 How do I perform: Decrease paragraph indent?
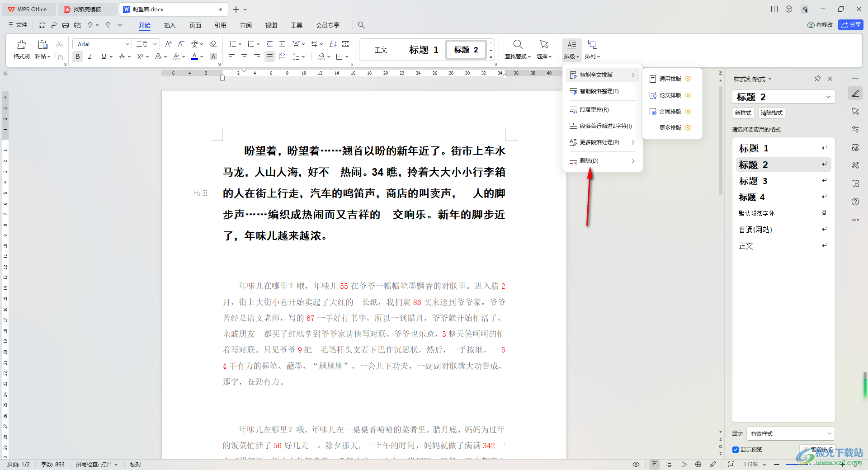[x=269, y=44]
